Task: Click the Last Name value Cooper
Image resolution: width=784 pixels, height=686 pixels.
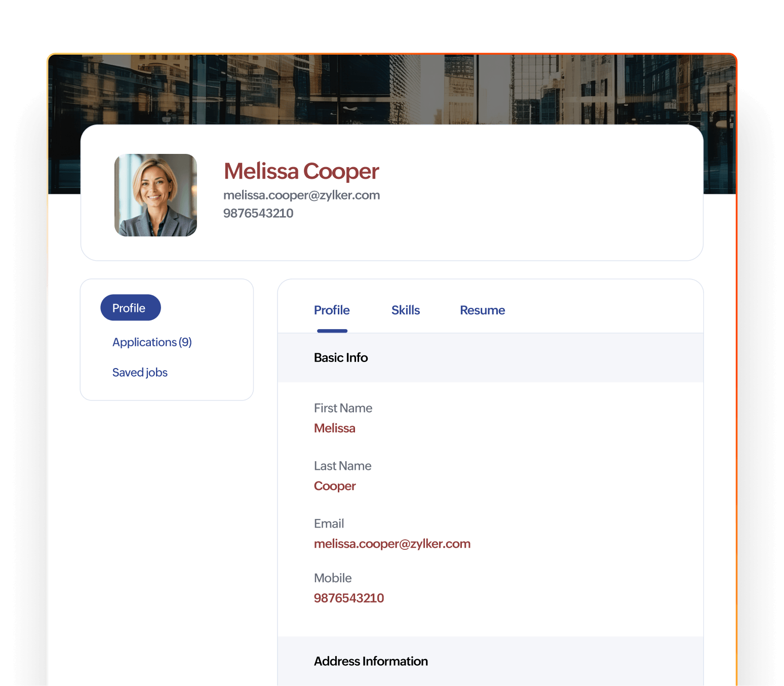Action: 335,486
